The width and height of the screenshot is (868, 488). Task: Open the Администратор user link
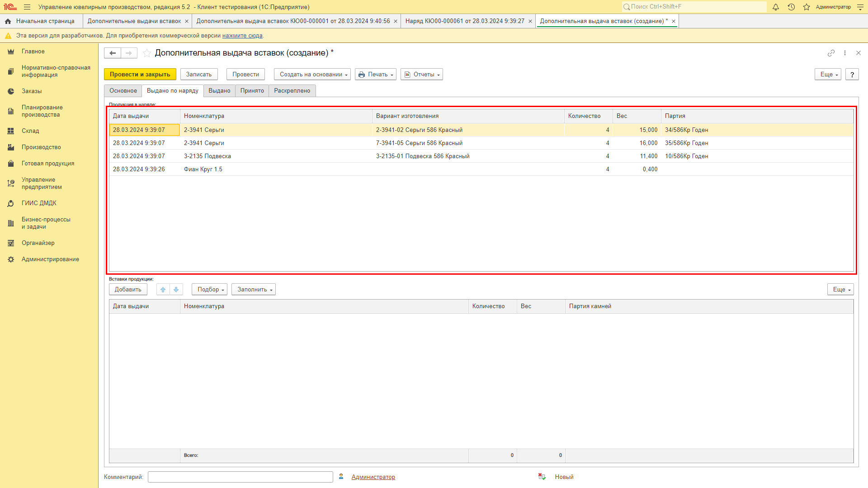(373, 477)
